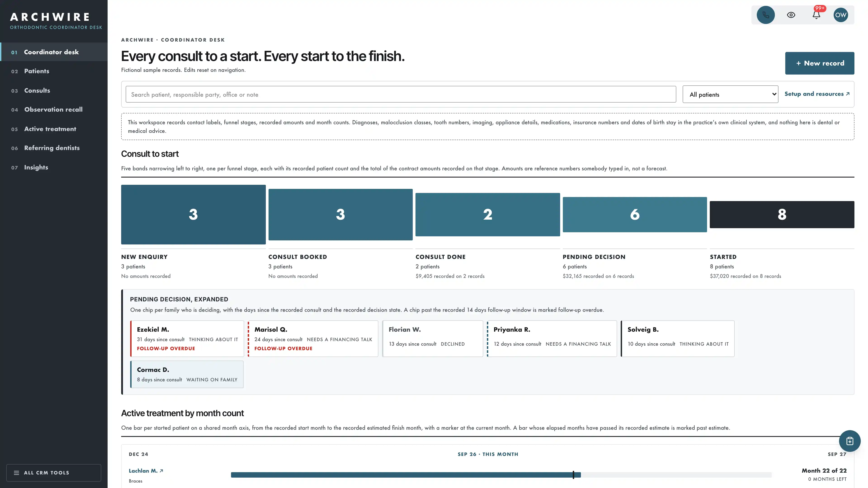Click the 'SEP 26 · THIS MONTH' axis label
This screenshot has width=868, height=488.
[488, 454]
